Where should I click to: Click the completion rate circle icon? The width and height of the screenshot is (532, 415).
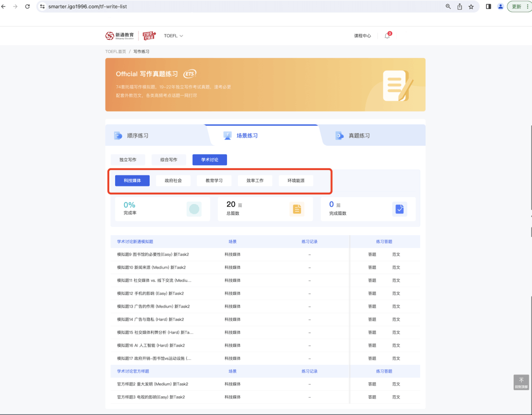pyautogui.click(x=194, y=209)
